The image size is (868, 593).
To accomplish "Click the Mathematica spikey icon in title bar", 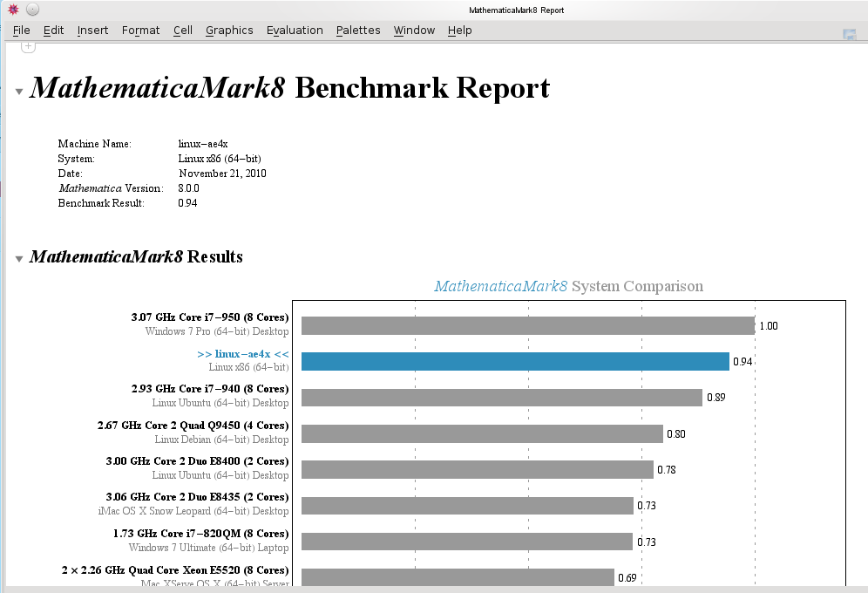I will [13, 10].
